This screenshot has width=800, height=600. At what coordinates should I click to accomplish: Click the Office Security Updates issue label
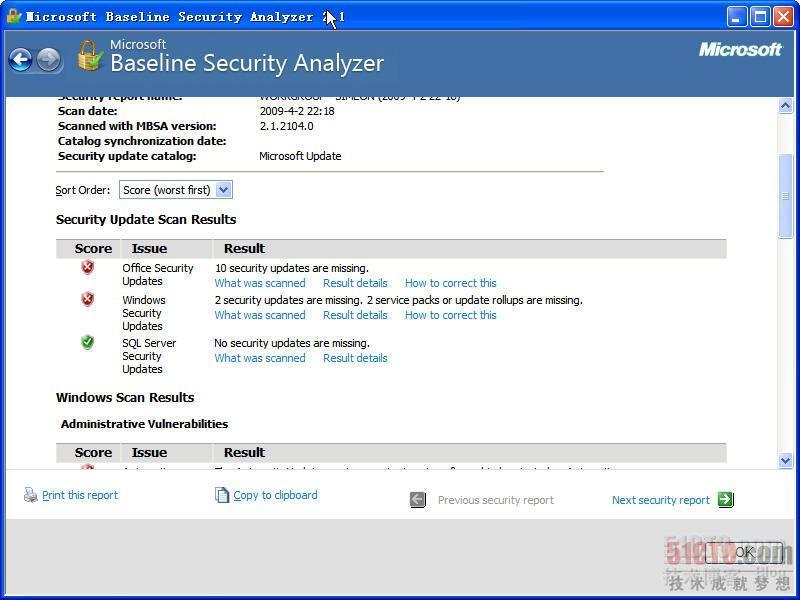158,274
